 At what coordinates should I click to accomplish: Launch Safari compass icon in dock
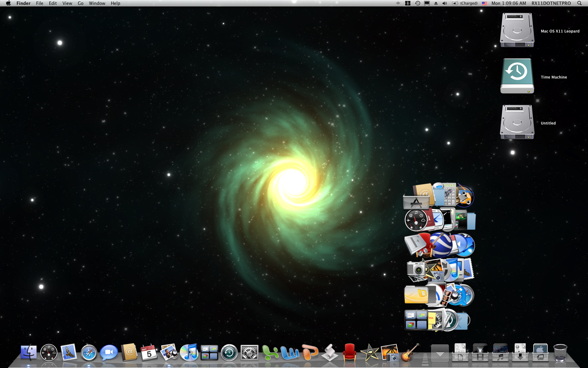(89, 352)
